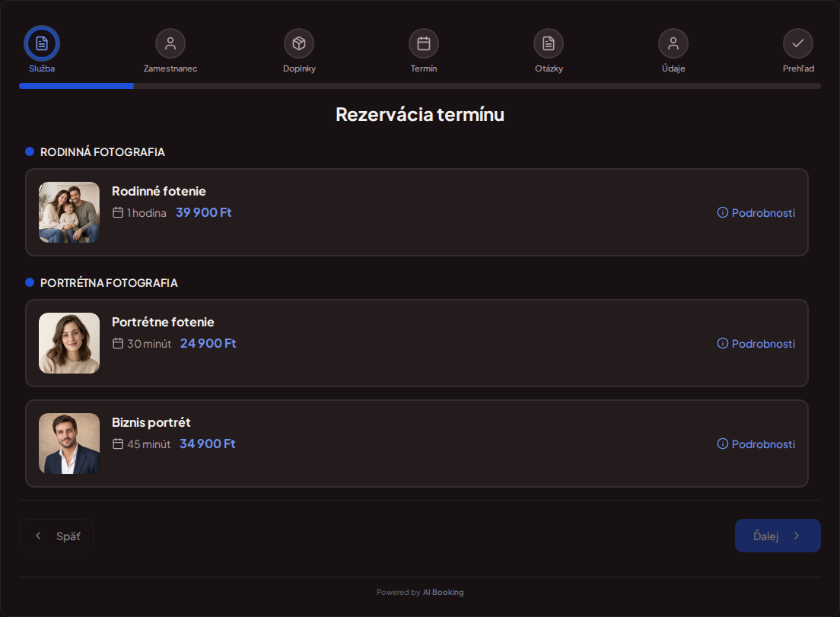Go back with the Späť button
840x617 pixels.
(56, 536)
